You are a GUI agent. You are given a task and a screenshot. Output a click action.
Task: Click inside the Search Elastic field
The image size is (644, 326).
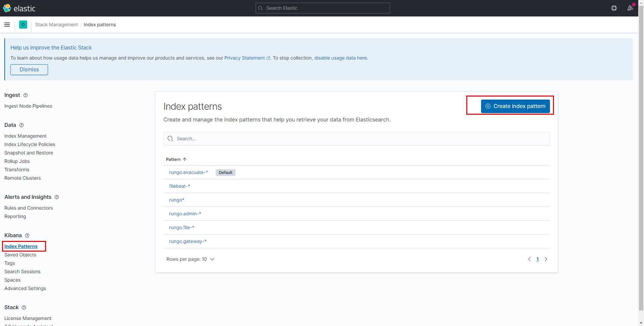point(322,8)
